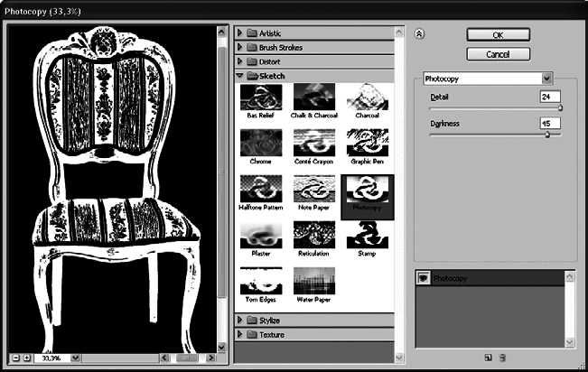588x372 pixels.
Task: Click the Darkness value field
Action: 550,124
